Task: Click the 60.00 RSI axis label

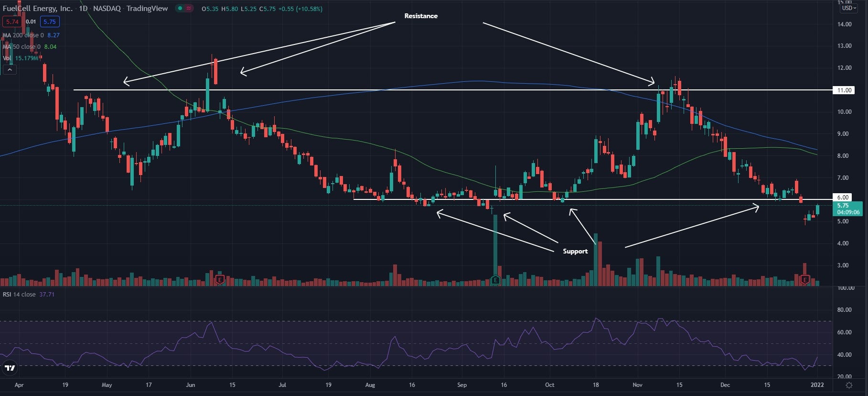Action: click(x=844, y=332)
